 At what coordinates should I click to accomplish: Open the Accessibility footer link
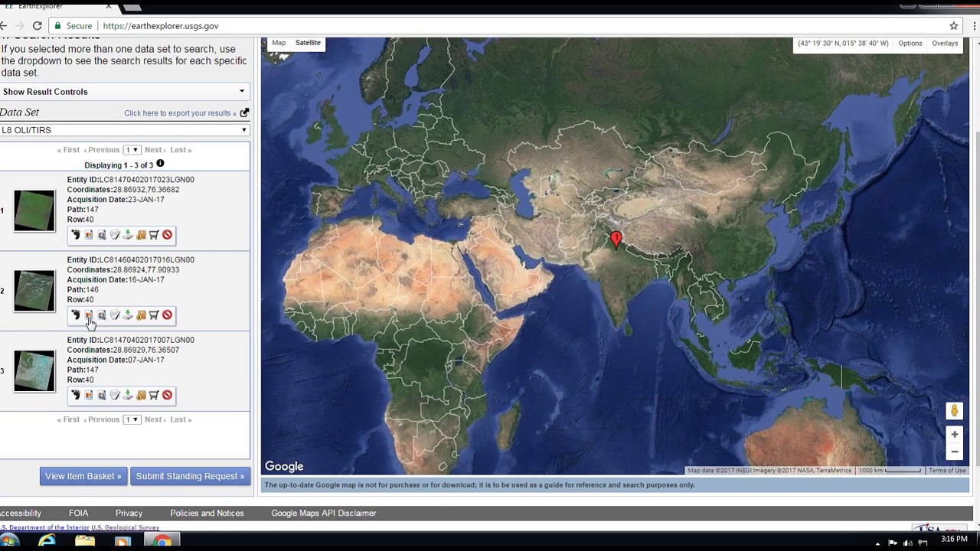click(x=21, y=514)
